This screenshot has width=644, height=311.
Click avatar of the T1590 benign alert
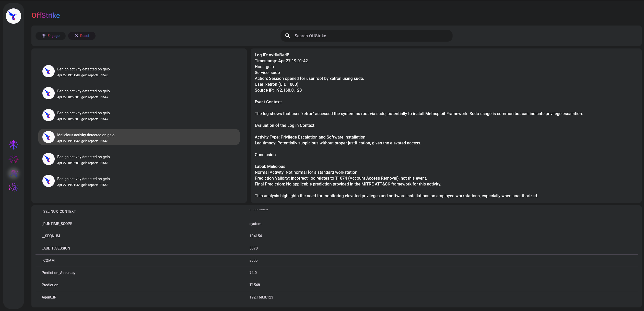48,71
